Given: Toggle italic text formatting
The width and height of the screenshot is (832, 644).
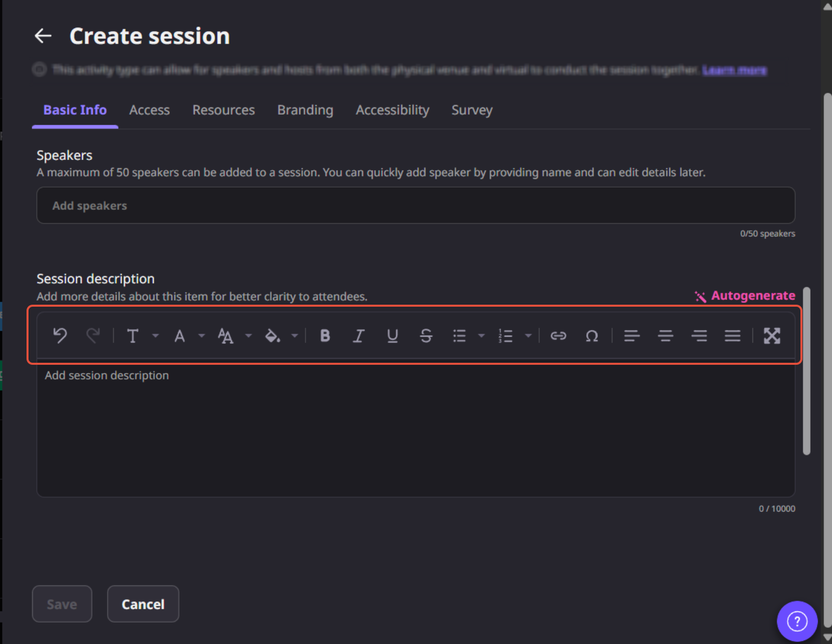Looking at the screenshot, I should [358, 336].
